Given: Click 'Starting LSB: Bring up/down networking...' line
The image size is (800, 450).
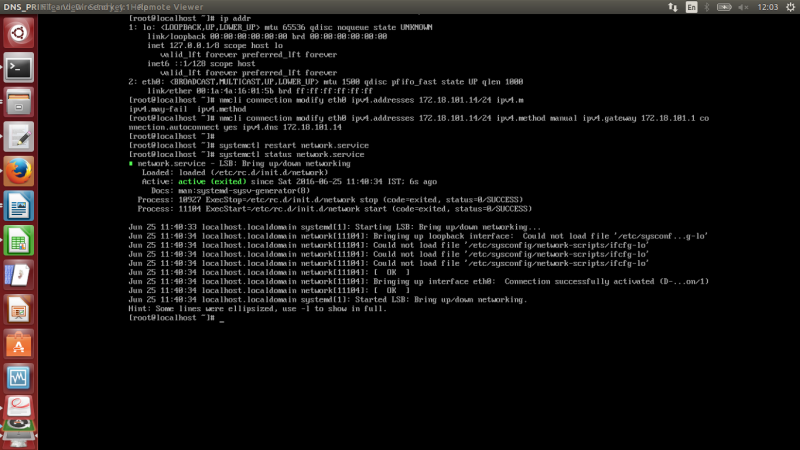Looking at the screenshot, I should pos(335,227).
